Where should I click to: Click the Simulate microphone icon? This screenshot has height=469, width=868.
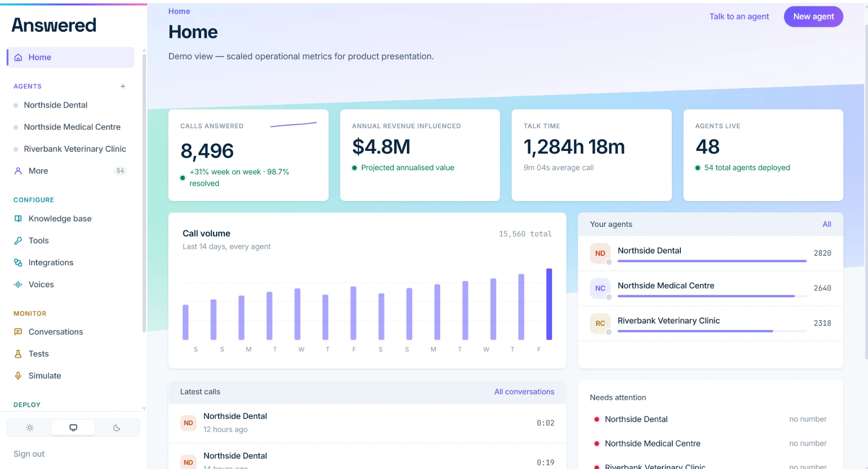[18, 376]
